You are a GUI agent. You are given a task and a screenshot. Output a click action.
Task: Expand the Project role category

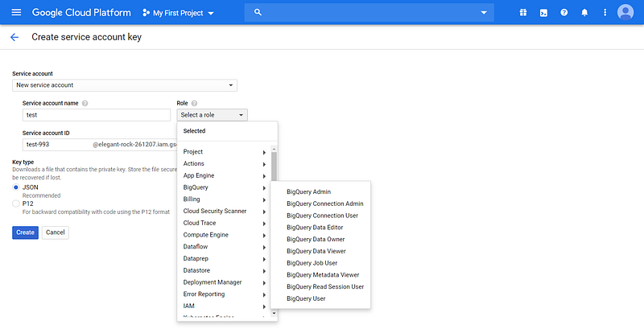point(225,152)
